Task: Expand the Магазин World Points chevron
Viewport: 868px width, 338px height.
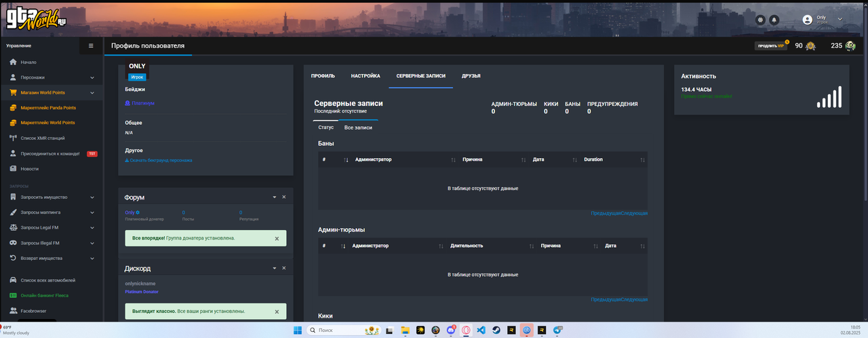Action: 92,92
